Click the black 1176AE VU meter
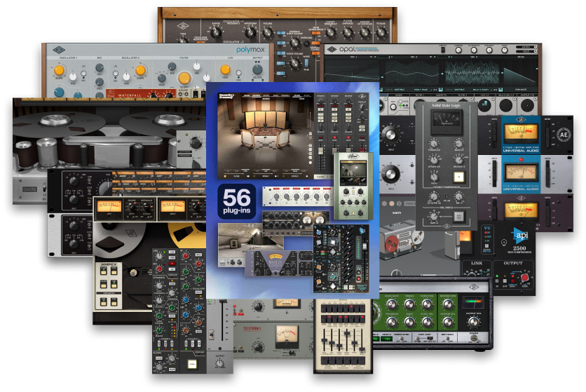 (x=520, y=134)
